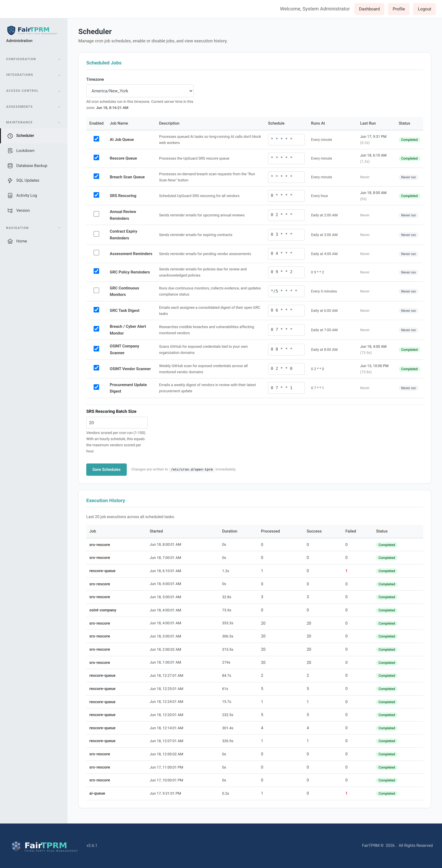
Task: Enable Annual Review Reminders job
Action: [x=96, y=214]
